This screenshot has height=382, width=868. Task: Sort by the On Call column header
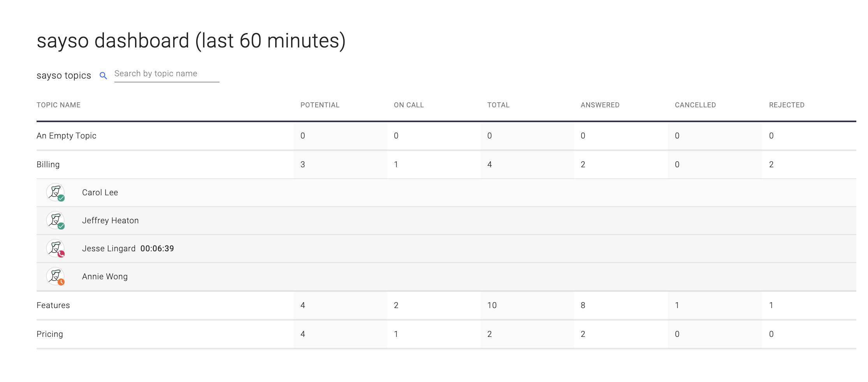click(409, 105)
